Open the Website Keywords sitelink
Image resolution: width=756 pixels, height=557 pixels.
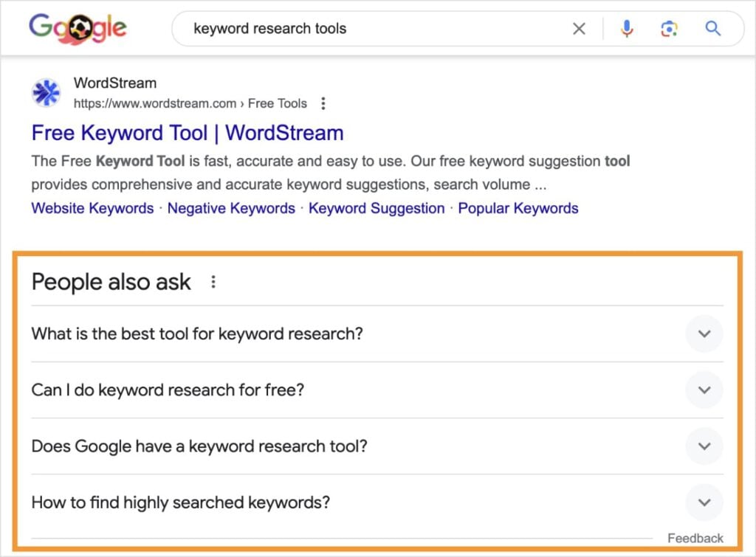(x=92, y=208)
